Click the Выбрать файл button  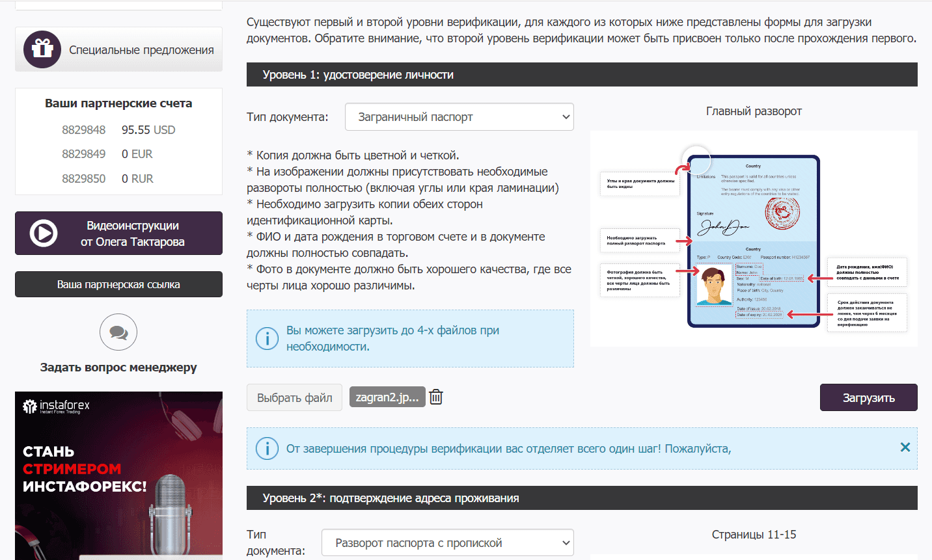[294, 397]
